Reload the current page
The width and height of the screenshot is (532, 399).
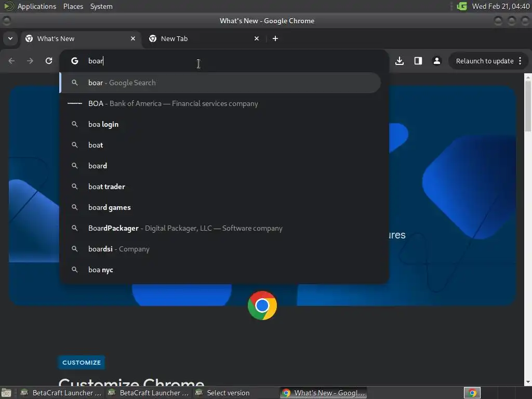[49, 61]
